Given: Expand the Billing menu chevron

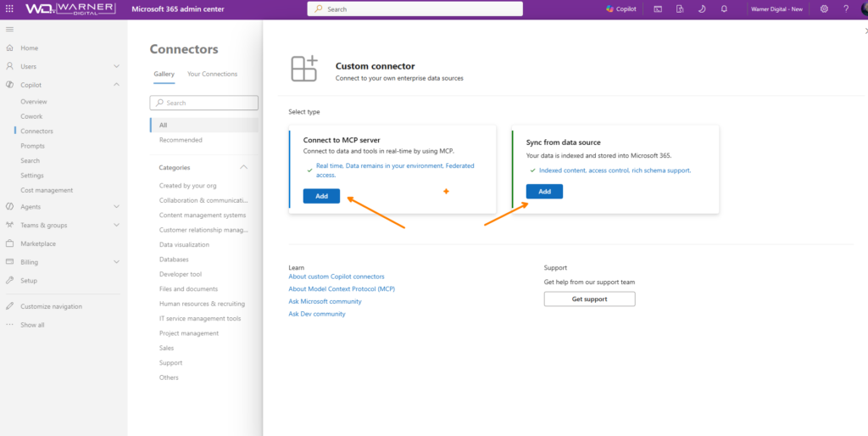Looking at the screenshot, I should (116, 262).
